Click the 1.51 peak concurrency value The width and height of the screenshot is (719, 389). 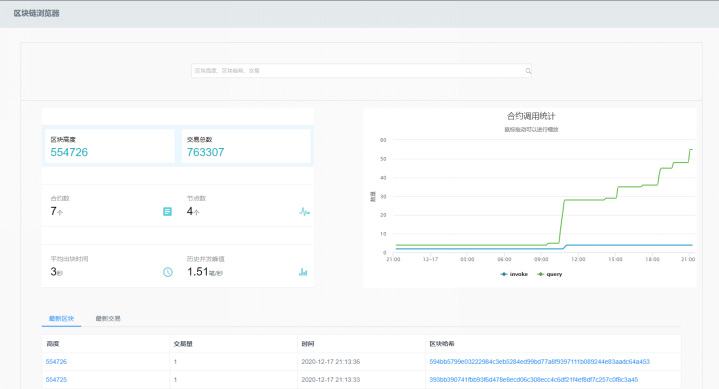(198, 272)
